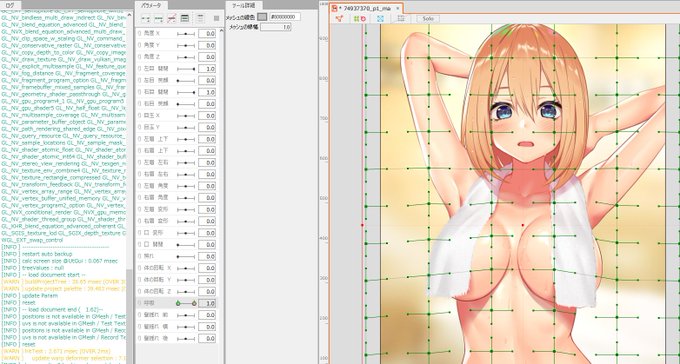Click the WGL_EXT_swap_control log line
Viewport: 680px width, 364px height.
pyautogui.click(x=32, y=240)
